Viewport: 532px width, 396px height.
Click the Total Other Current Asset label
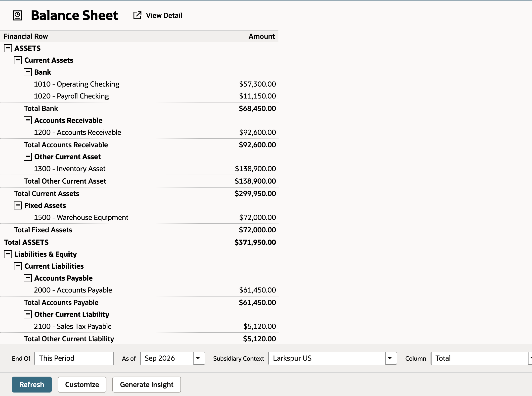65,181
